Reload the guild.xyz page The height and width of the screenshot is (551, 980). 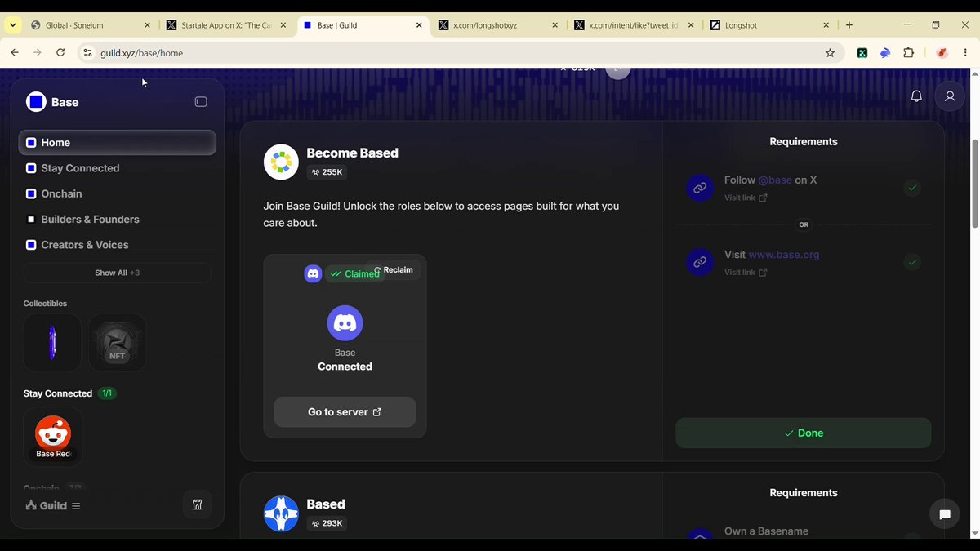coord(60,53)
